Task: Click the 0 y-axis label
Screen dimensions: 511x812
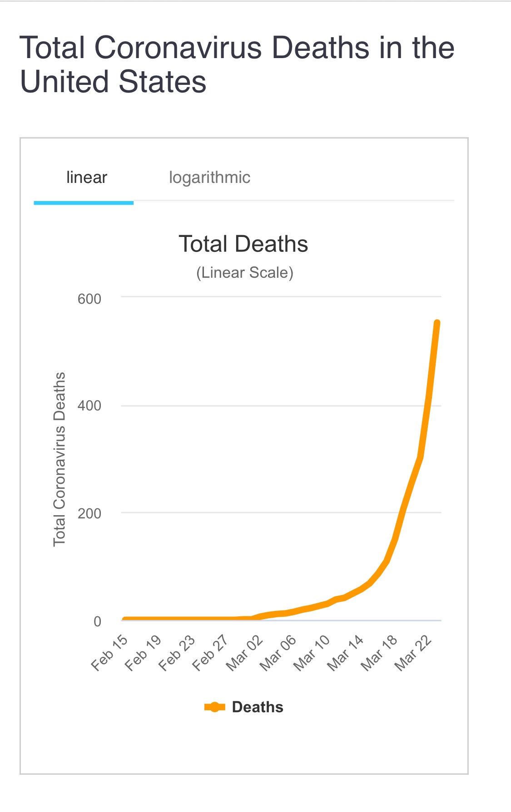Action: point(97,621)
